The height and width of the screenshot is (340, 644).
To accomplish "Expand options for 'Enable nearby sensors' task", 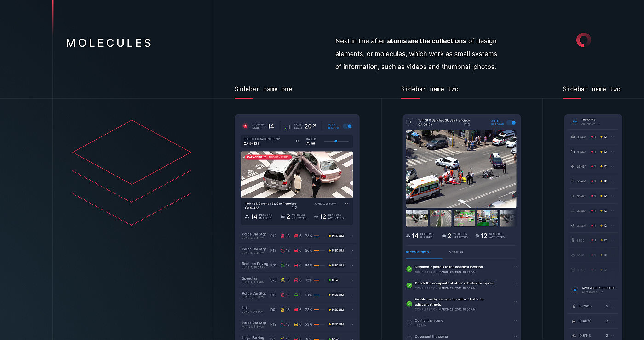I will pyautogui.click(x=515, y=302).
